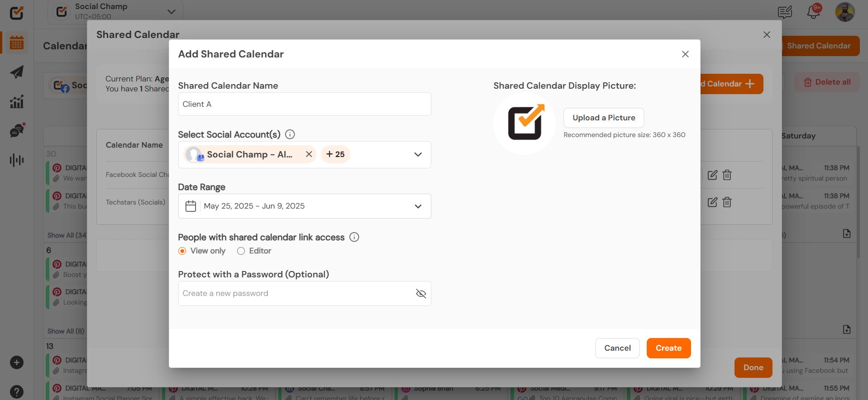Expand the Select Social Account(s) dropdown
Image resolution: width=868 pixels, height=400 pixels.
[x=418, y=155]
